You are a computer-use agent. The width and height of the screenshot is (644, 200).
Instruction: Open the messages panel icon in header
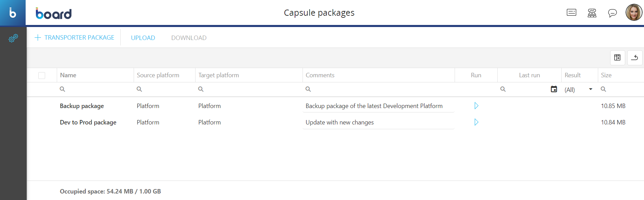tap(571, 13)
